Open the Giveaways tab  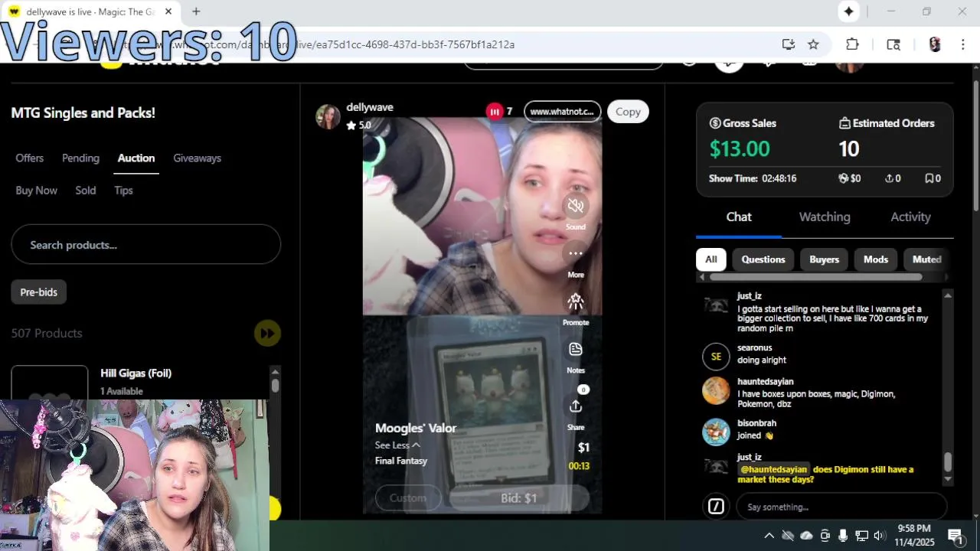[197, 158]
